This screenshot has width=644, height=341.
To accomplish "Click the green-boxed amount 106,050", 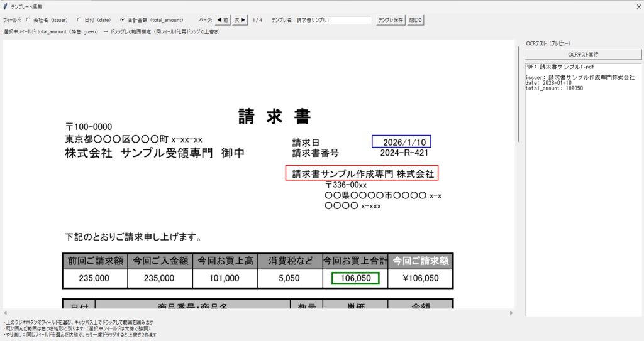I will (x=355, y=278).
